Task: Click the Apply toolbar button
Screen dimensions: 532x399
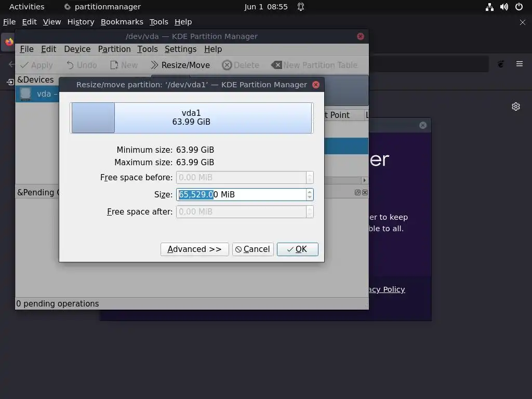Action: (37, 65)
